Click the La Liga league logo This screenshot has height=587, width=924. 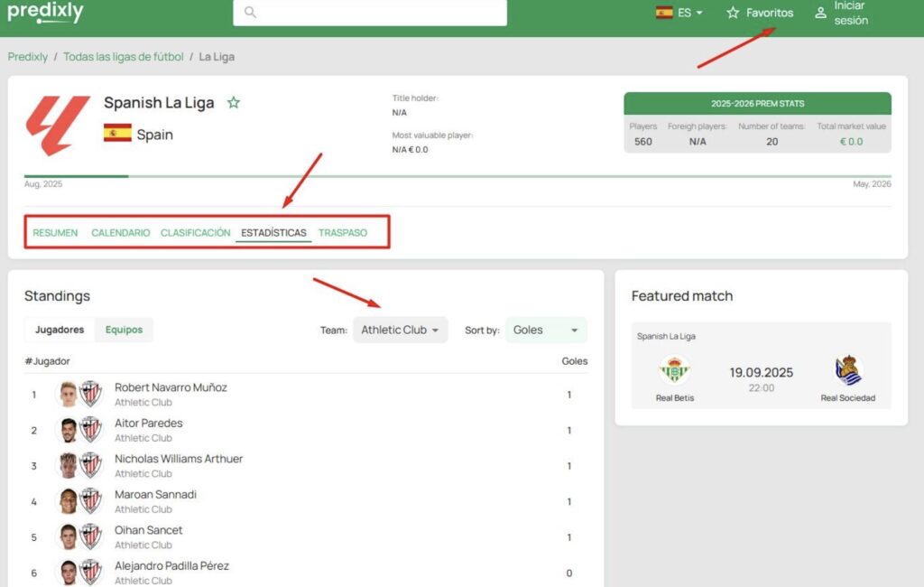click(x=58, y=126)
